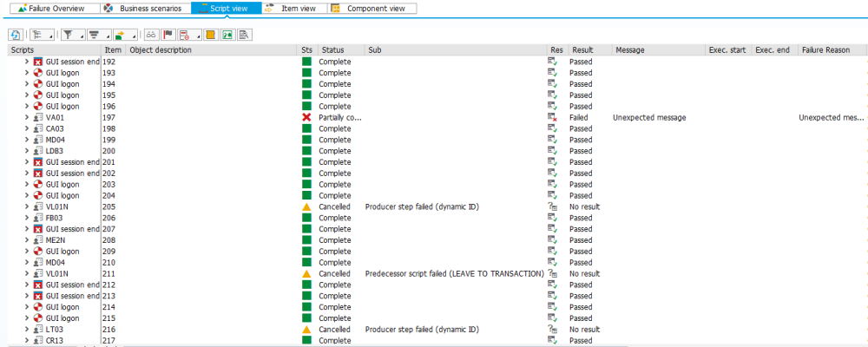Select 'Partially co...' status in row 197

coord(339,117)
